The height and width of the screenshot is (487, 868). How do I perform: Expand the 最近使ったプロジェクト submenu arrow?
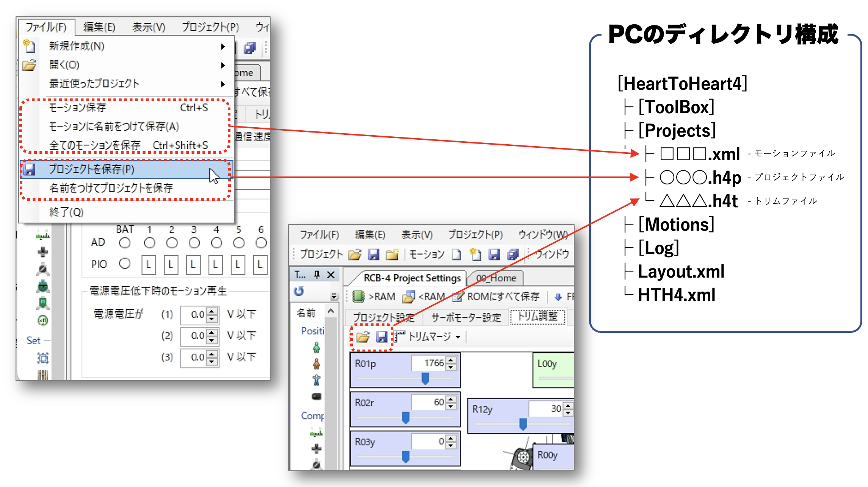[x=223, y=84]
